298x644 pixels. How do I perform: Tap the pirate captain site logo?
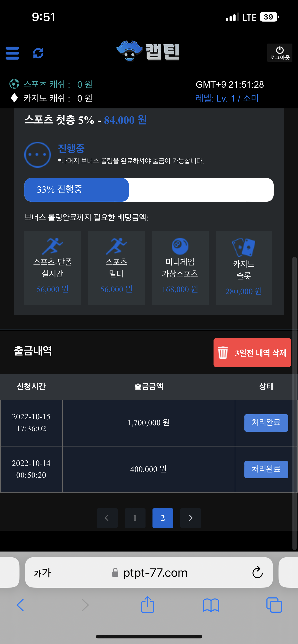148,51
